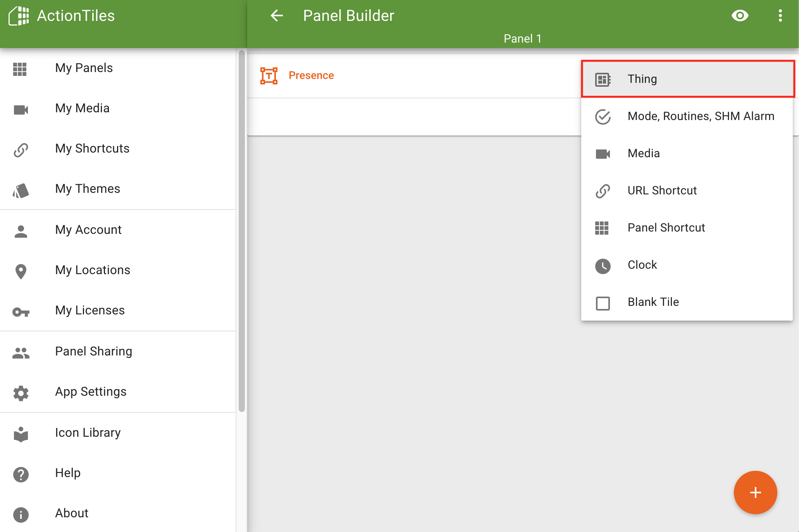Open My Panels grid icon
This screenshot has width=799, height=532.
tap(20, 69)
